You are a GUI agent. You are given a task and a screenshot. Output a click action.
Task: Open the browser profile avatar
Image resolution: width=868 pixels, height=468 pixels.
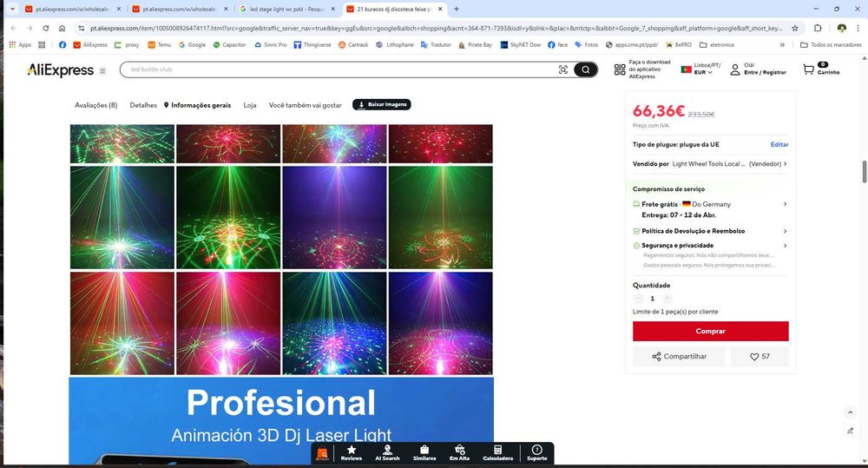tap(841, 29)
